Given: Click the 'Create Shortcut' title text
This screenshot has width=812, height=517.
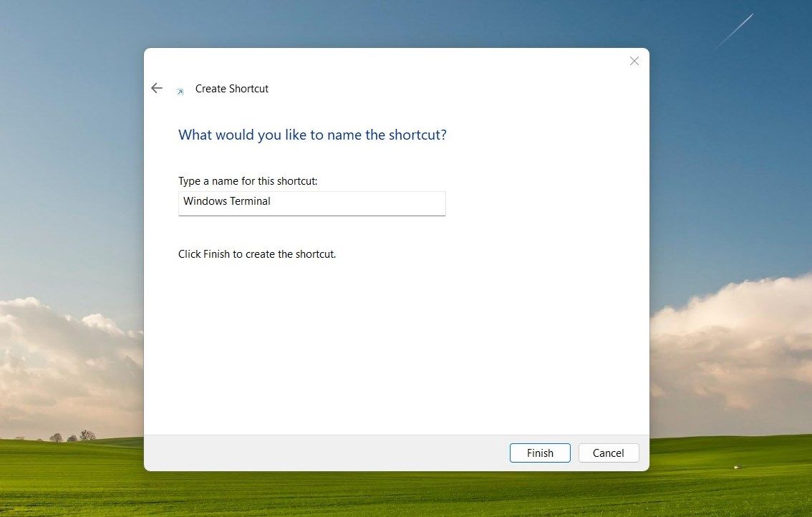Looking at the screenshot, I should (x=231, y=89).
